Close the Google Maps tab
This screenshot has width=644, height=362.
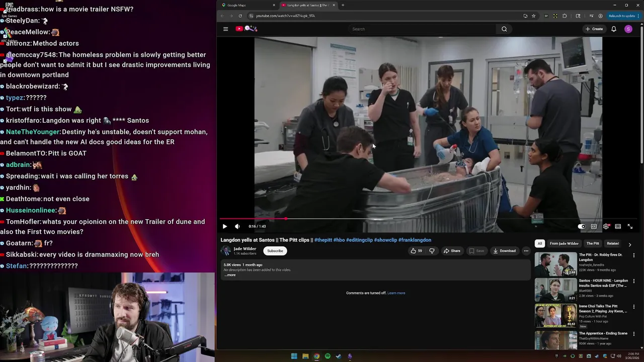click(274, 5)
